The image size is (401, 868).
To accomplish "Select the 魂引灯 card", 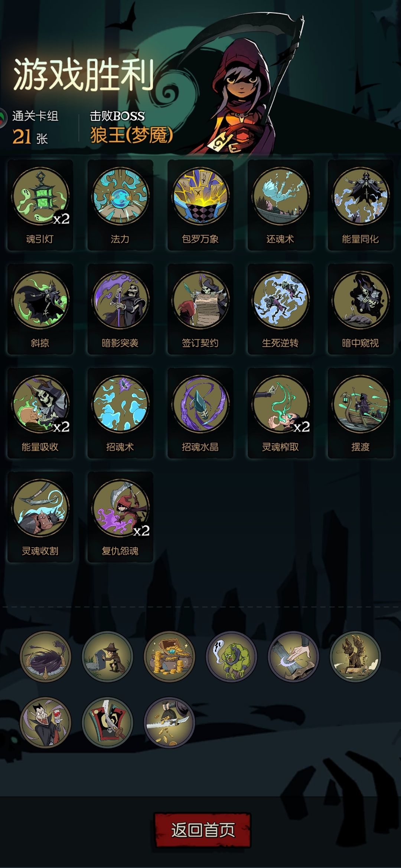I will 40,205.
